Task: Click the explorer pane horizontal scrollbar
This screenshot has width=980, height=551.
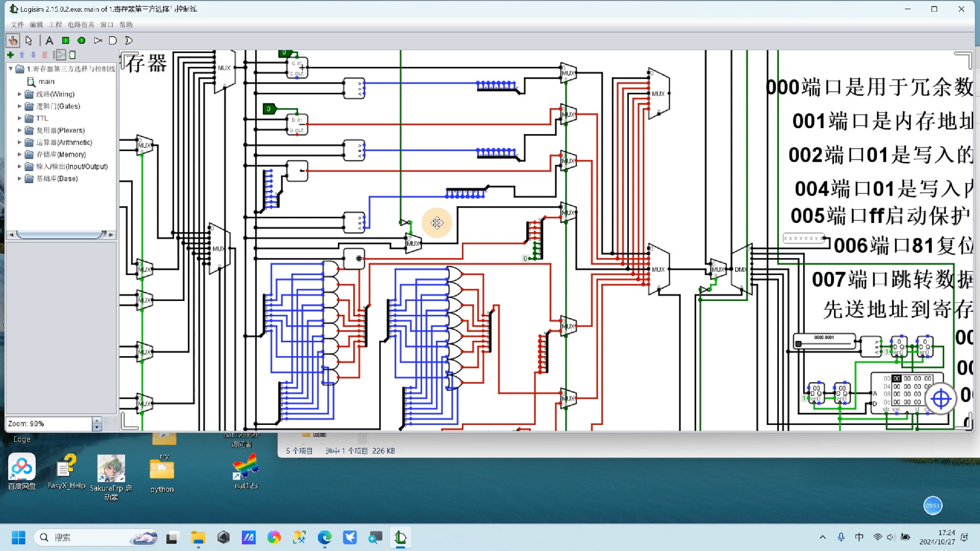Action: coord(60,235)
